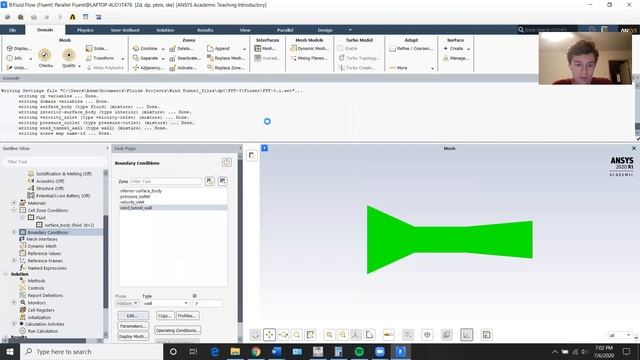Click Replace Zone in Zones group
Viewport: 640px width, 360px height.
[x=226, y=68]
